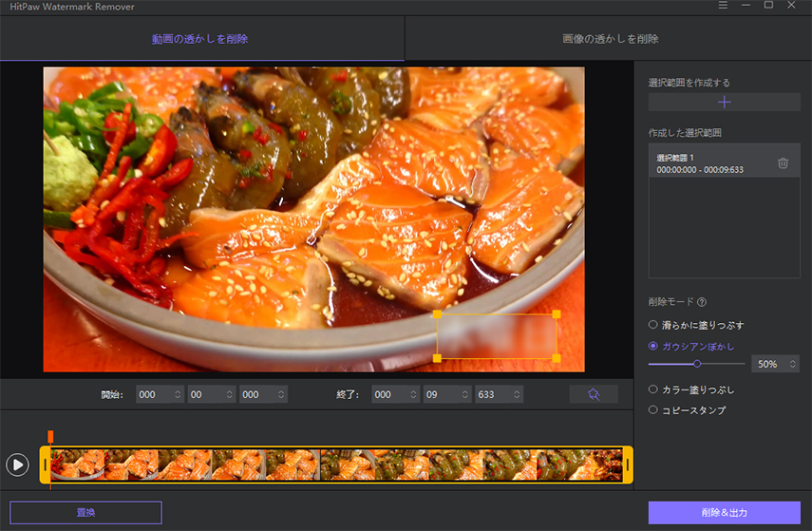
Task: Select the 動画の透かしを削除 tab
Action: 200,39
